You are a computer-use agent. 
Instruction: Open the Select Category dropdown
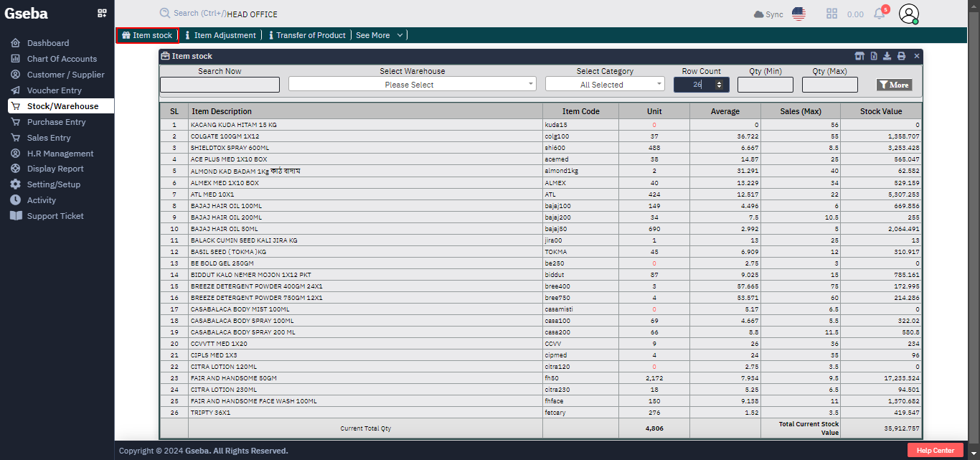point(605,84)
